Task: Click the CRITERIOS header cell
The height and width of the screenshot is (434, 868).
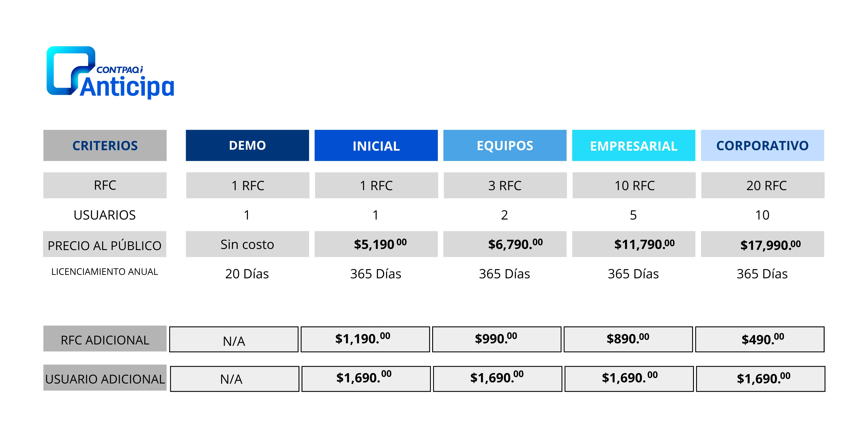Action: (x=105, y=145)
